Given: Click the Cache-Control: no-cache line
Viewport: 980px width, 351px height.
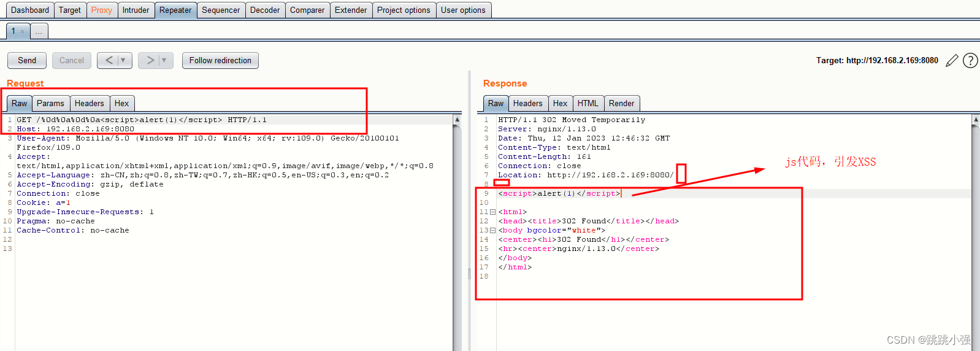Looking at the screenshot, I should [73, 230].
